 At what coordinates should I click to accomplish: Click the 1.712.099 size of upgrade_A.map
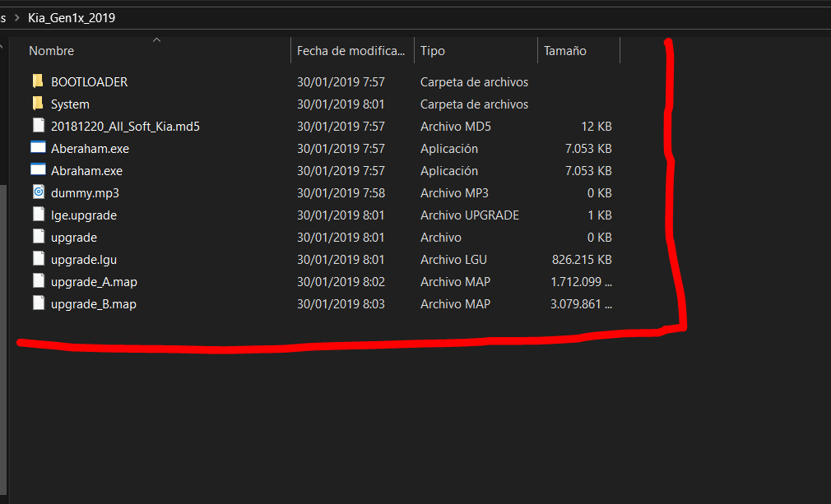[582, 282]
